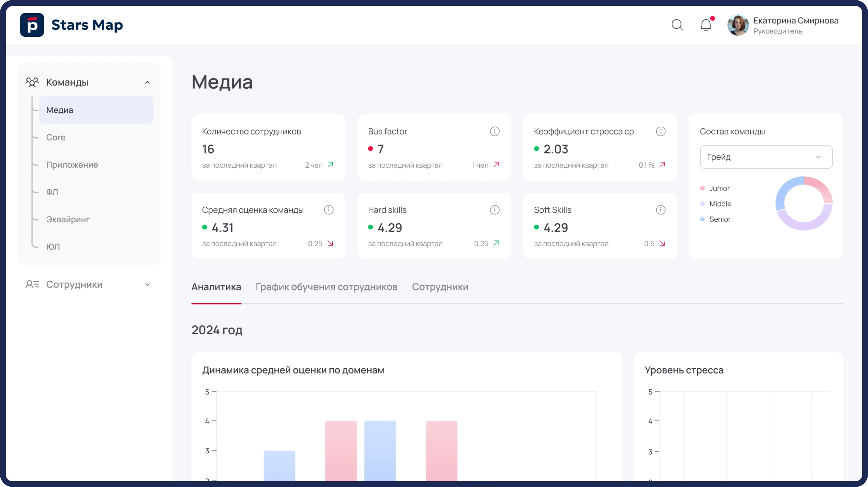Viewport: 868px width, 487px height.
Task: Click down arrow beside 0.5 in Soft Skills
Action: point(662,243)
